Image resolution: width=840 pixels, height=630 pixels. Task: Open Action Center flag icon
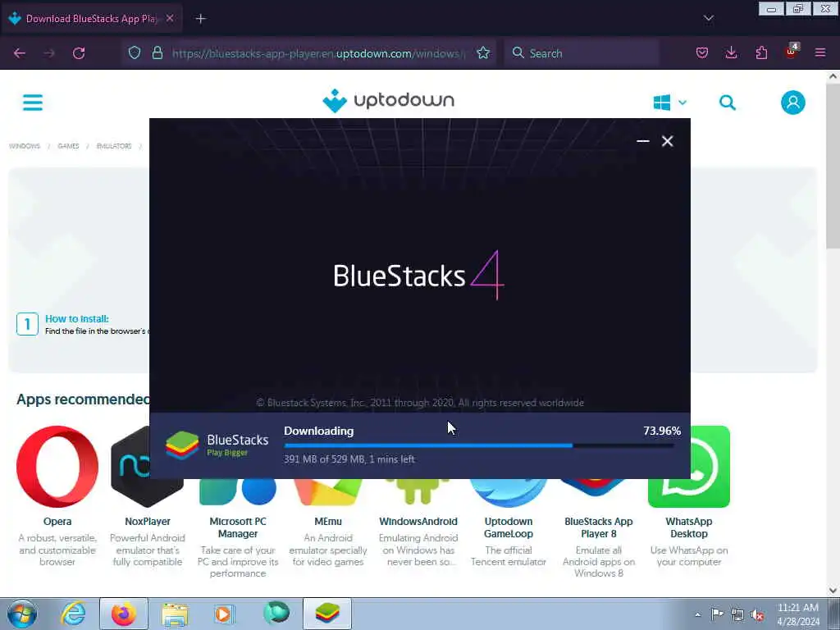[x=717, y=614]
